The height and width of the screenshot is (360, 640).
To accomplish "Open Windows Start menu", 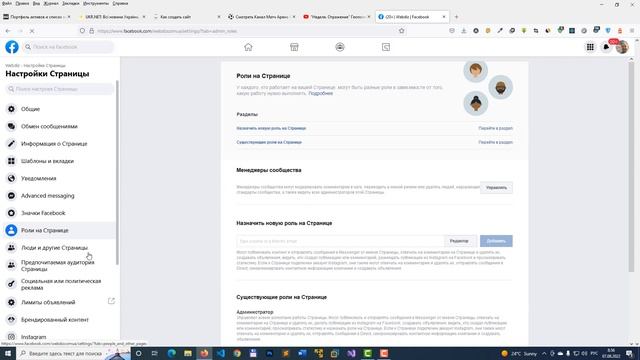I will tap(8, 353).
